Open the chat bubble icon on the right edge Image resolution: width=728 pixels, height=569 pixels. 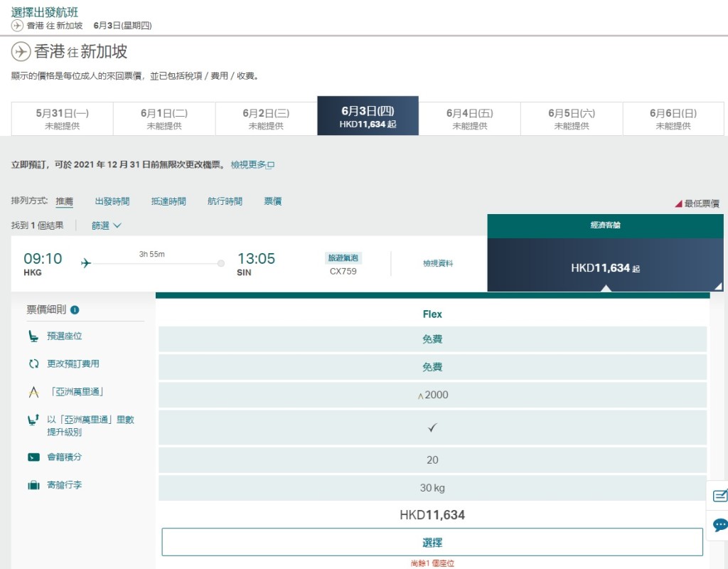click(720, 526)
